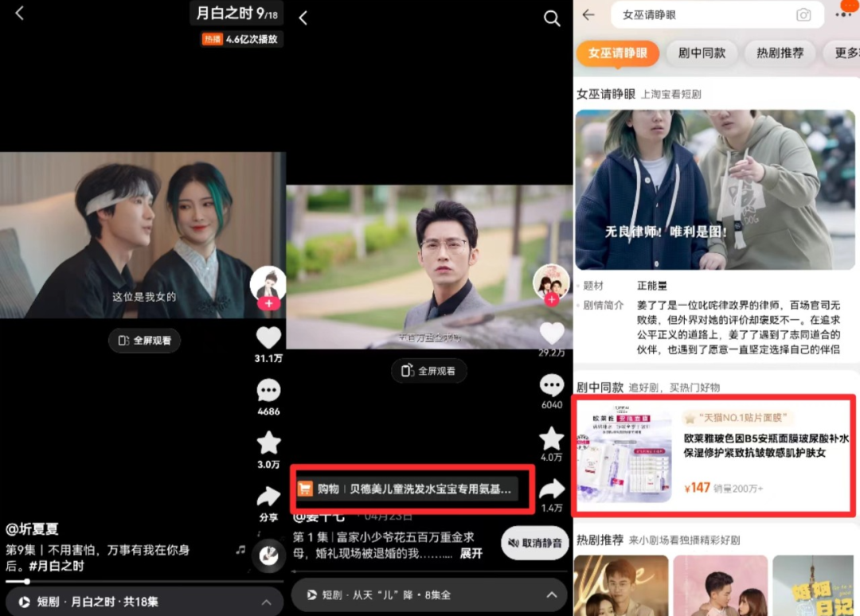Follow the creator via the plus avatar on 月白之时 video

[268, 303]
